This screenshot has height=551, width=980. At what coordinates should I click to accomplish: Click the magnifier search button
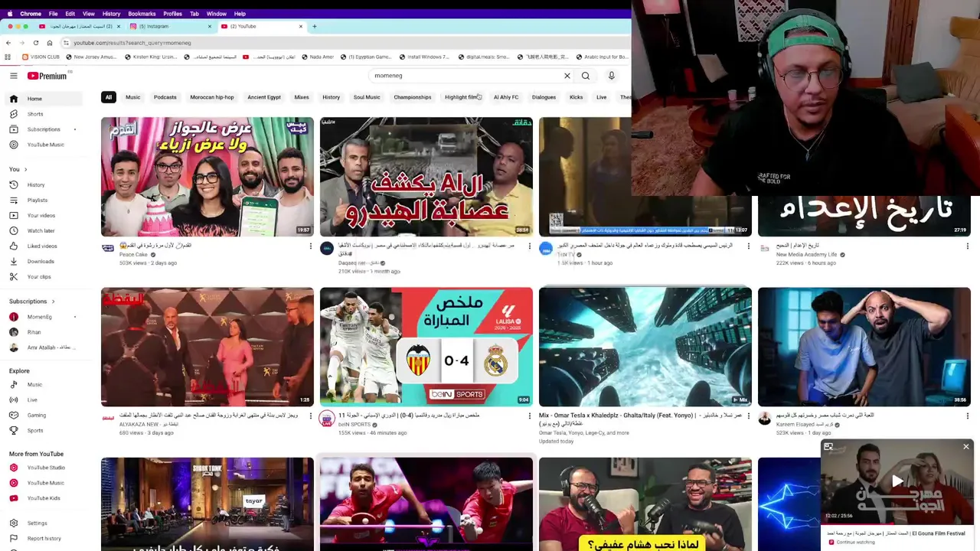(586, 76)
